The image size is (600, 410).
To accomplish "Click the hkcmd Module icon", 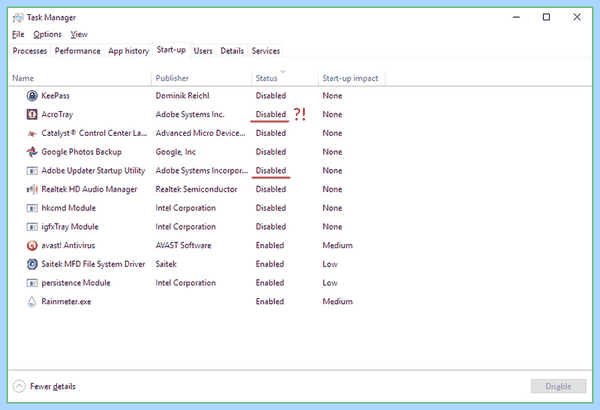I will pyautogui.click(x=32, y=208).
